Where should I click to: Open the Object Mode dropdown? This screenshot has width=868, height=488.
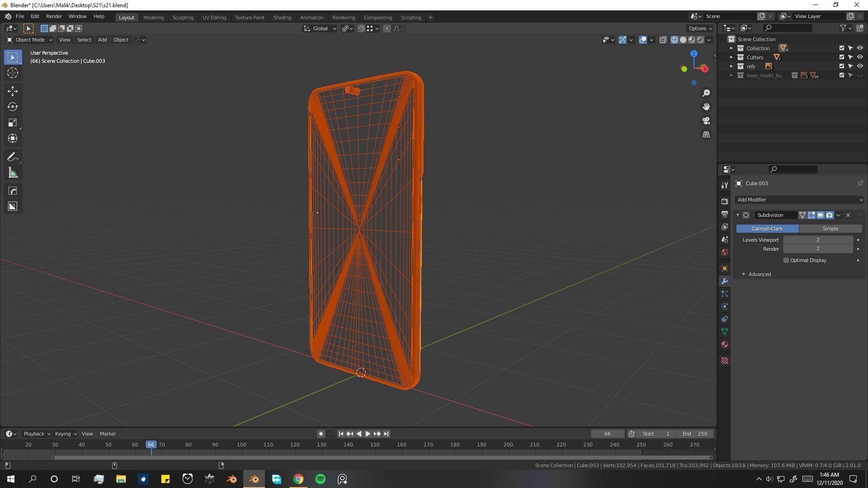30,40
